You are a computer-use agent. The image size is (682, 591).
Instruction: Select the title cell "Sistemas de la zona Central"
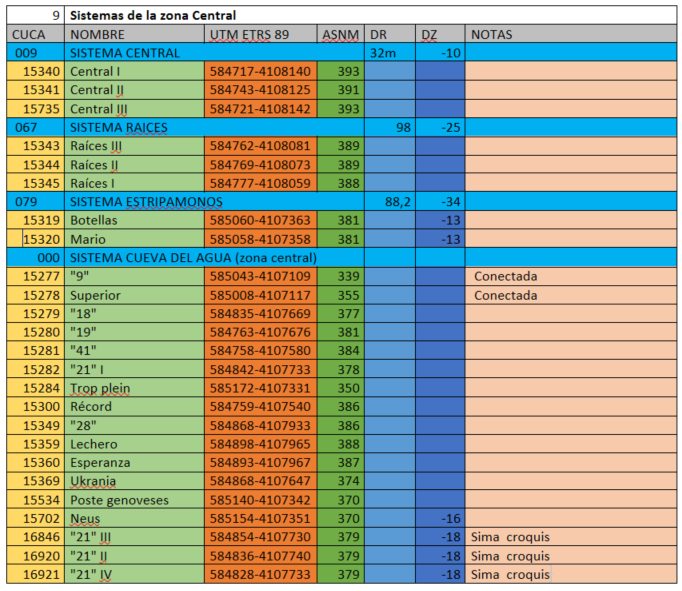pyautogui.click(x=153, y=16)
